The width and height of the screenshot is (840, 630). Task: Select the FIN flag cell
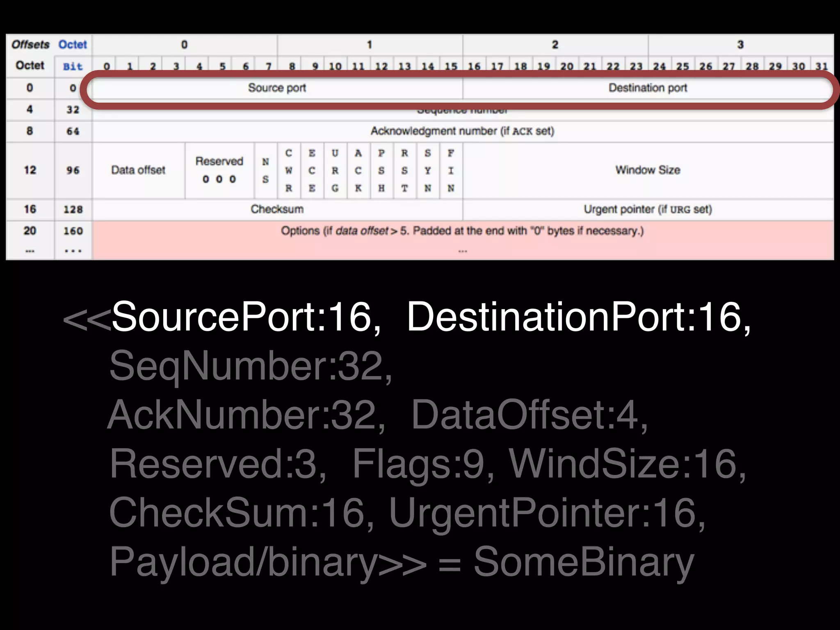coord(451,170)
